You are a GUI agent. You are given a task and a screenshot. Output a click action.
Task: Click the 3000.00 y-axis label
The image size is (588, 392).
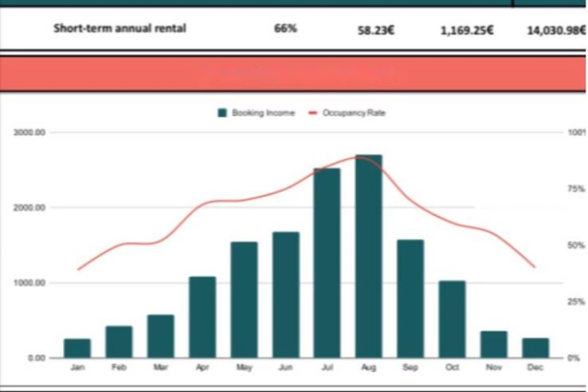(x=29, y=132)
